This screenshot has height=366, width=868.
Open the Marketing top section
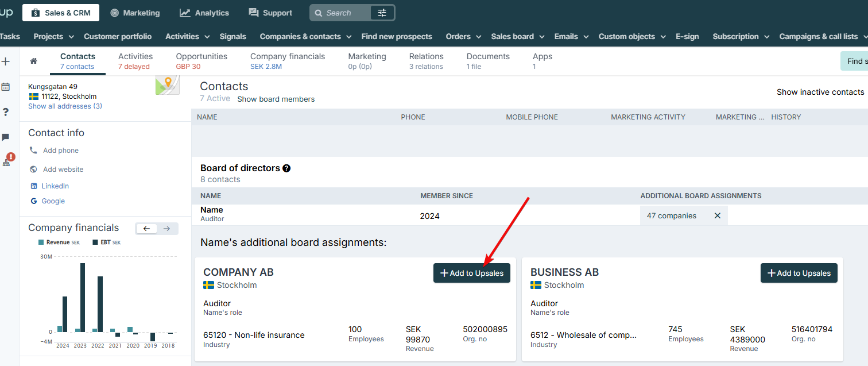(x=135, y=13)
